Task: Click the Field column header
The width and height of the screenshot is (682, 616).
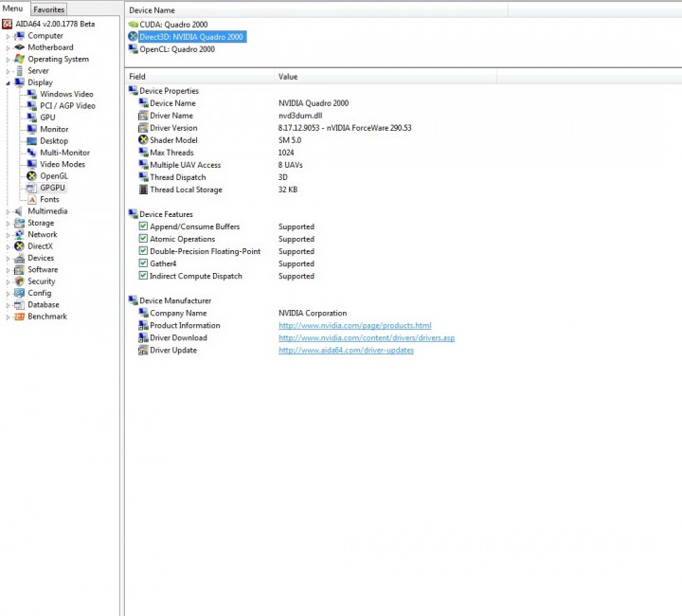Action: (x=200, y=77)
